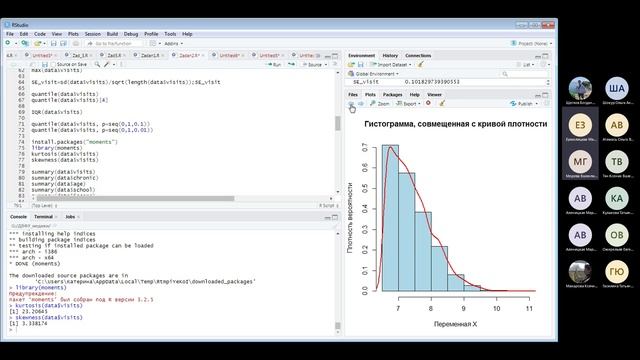Open the Tools menu
The height and width of the screenshot is (360, 640).
click(170, 34)
